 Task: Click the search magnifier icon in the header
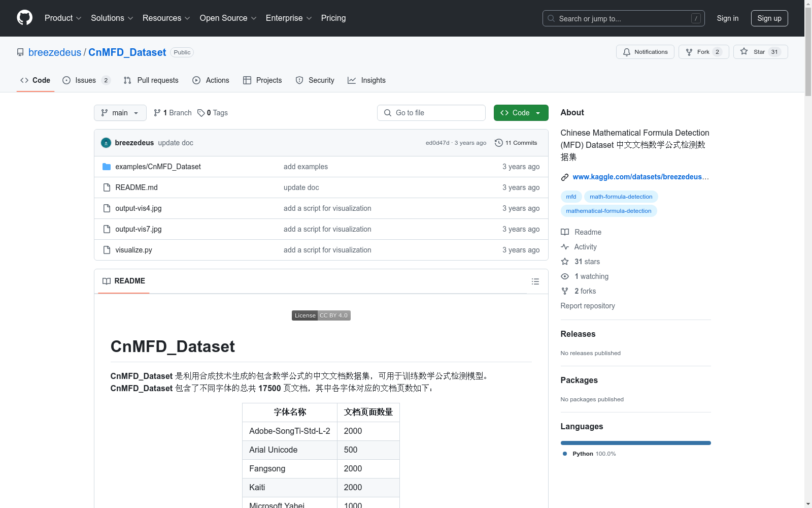coord(551,18)
